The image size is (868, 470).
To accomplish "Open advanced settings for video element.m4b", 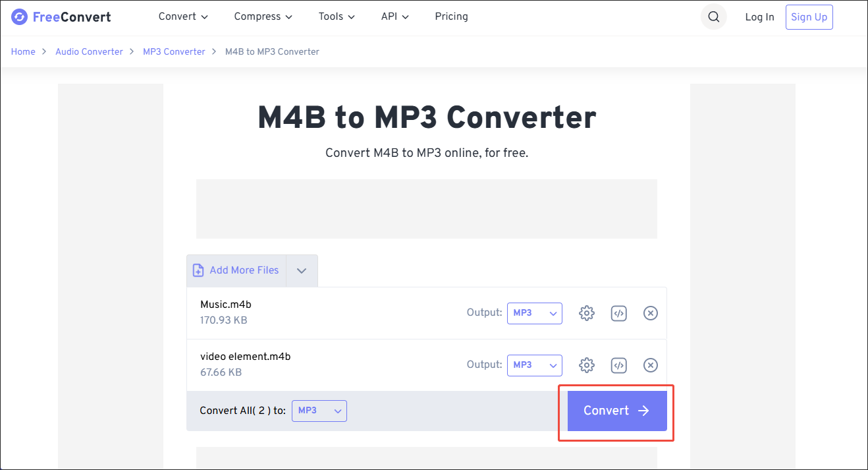I will pos(586,365).
